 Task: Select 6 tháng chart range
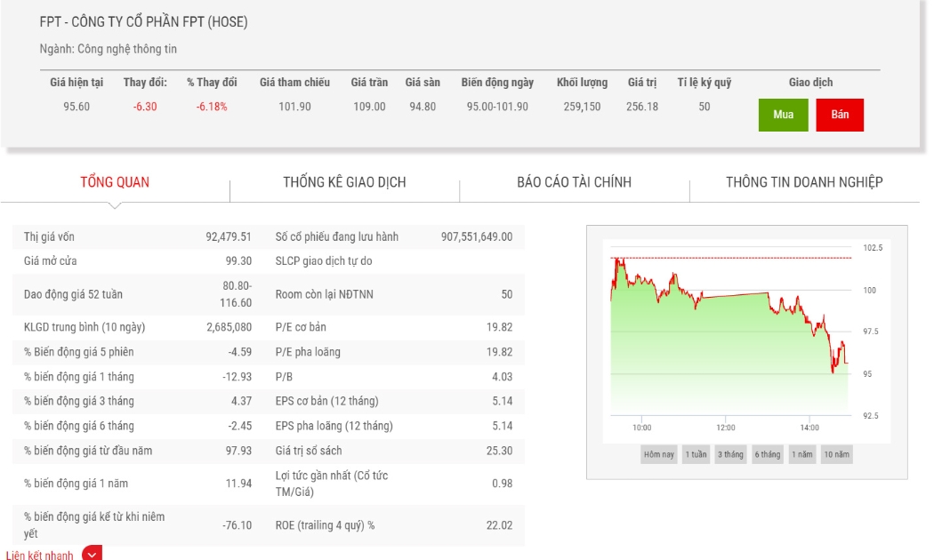(767, 454)
